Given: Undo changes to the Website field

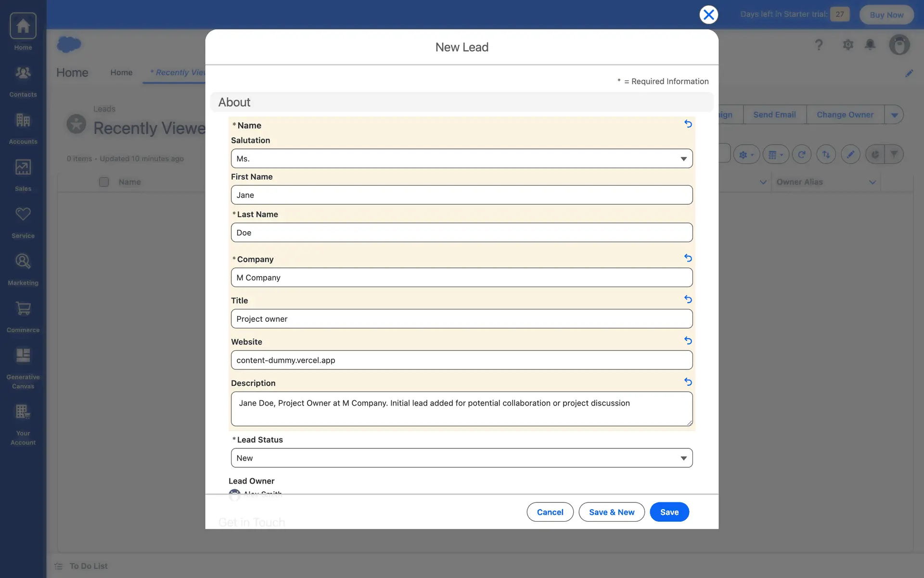Looking at the screenshot, I should click(x=688, y=341).
